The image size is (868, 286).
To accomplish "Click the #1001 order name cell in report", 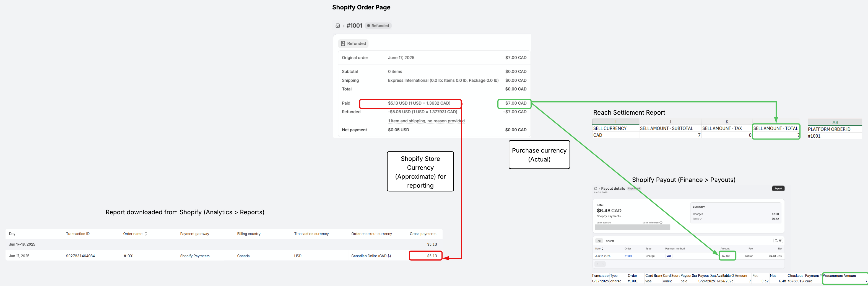I will pos(128,256).
